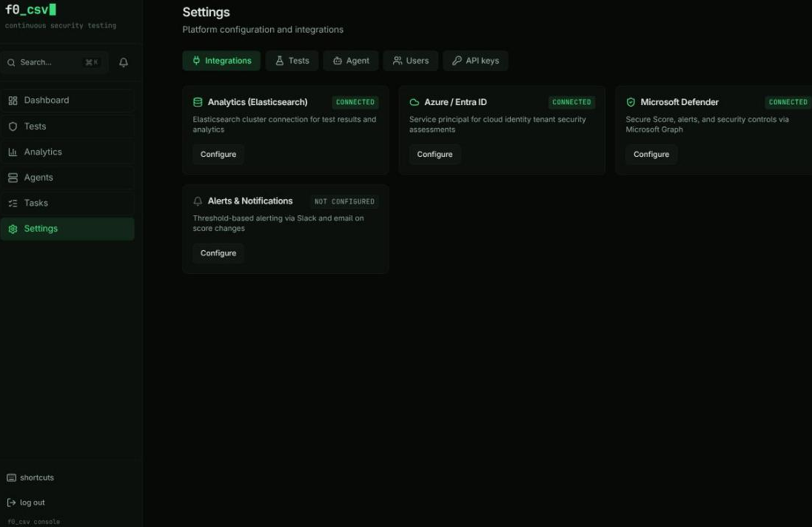The width and height of the screenshot is (812, 527).
Task: Click the shortcuts keyboard icon
Action: tap(11, 478)
